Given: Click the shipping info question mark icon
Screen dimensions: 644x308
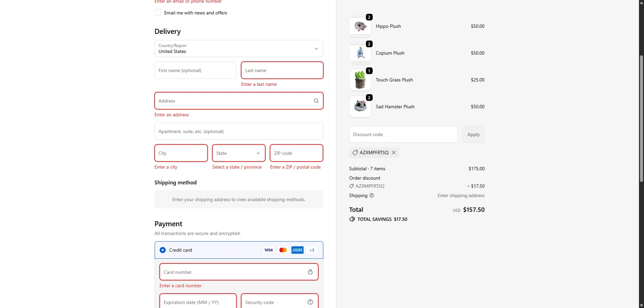Looking at the screenshot, I should click(372, 196).
